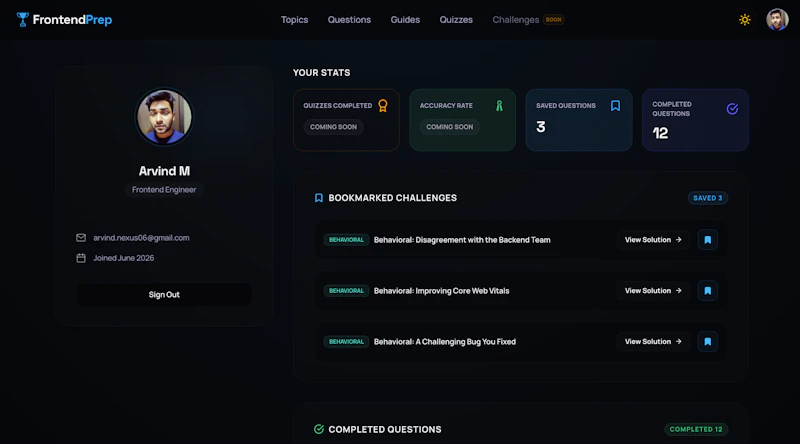View Solution for A Challenging Bug You Fixed
The width and height of the screenshot is (800, 444).
pyautogui.click(x=653, y=342)
